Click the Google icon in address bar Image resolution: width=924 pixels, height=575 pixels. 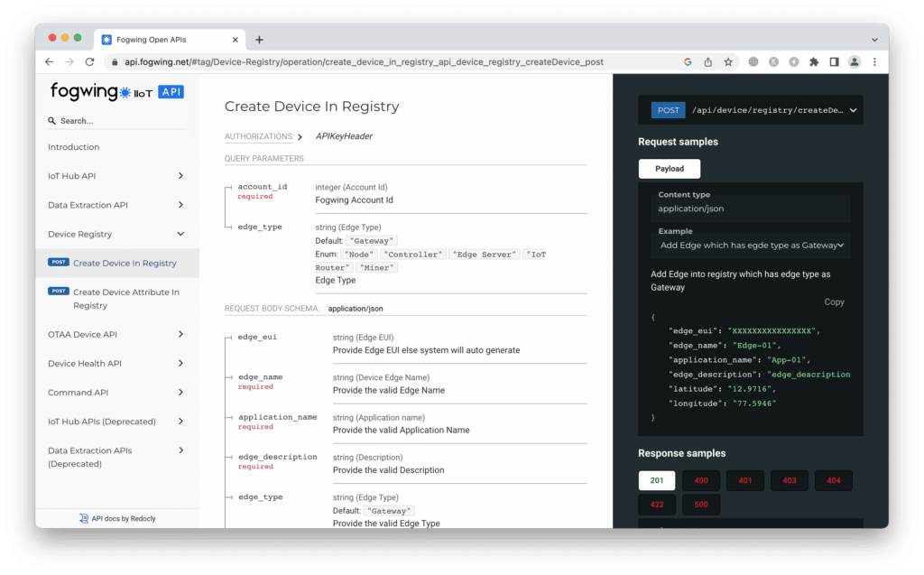click(688, 62)
